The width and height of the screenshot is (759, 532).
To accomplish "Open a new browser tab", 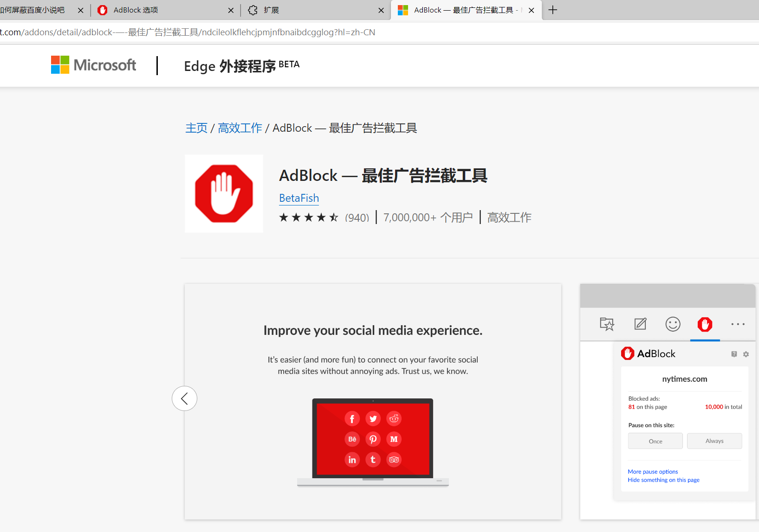I will (x=552, y=10).
